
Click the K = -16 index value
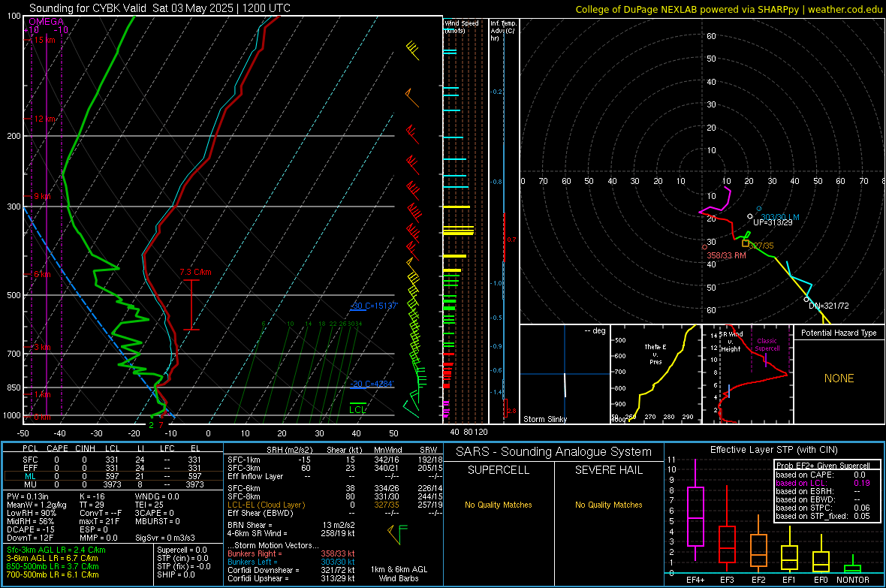point(92,496)
